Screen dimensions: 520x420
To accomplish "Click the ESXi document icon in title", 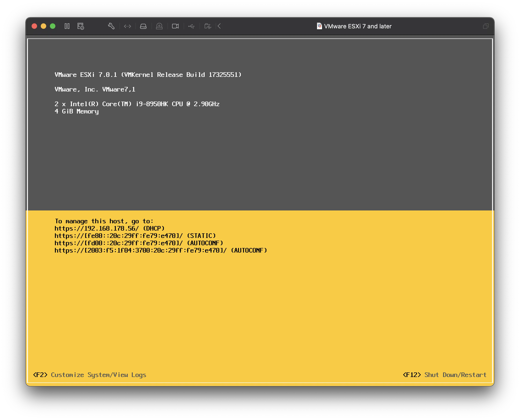I will click(319, 26).
